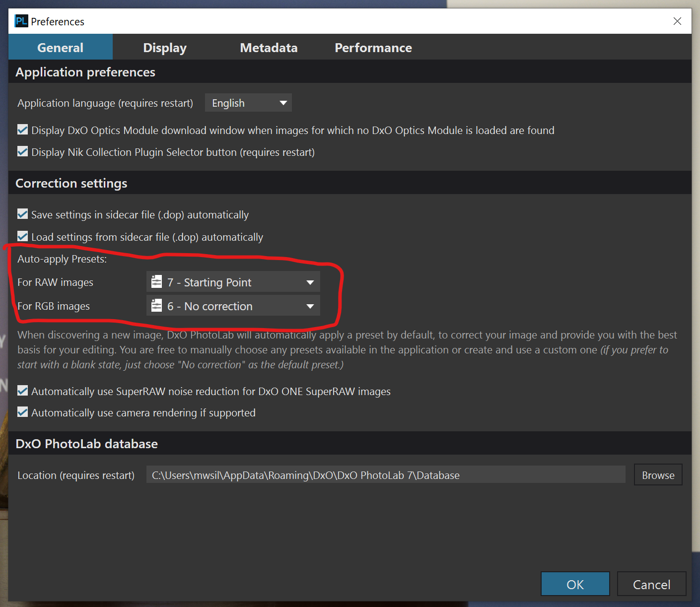This screenshot has width=700, height=607.
Task: Click the For RAW images label
Action: click(x=55, y=282)
